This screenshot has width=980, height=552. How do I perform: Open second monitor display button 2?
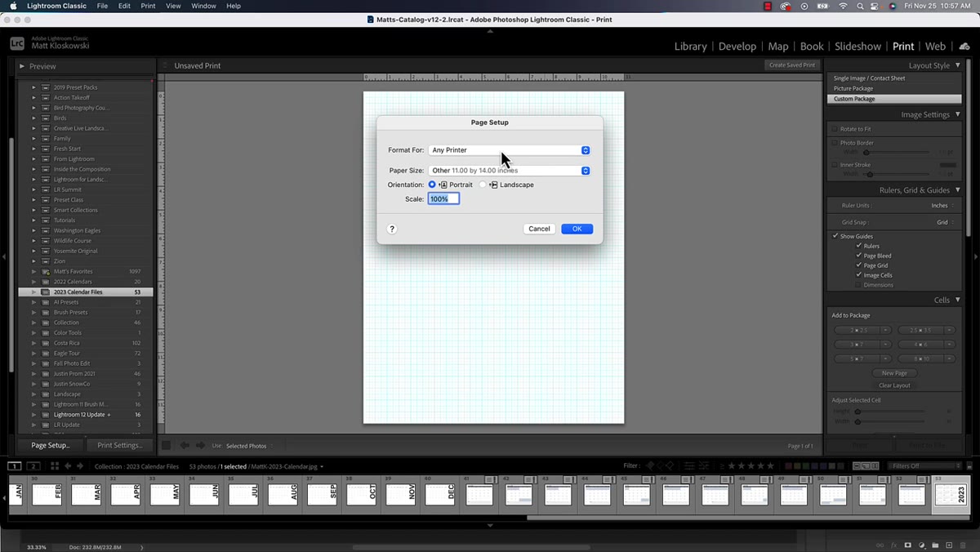point(33,465)
